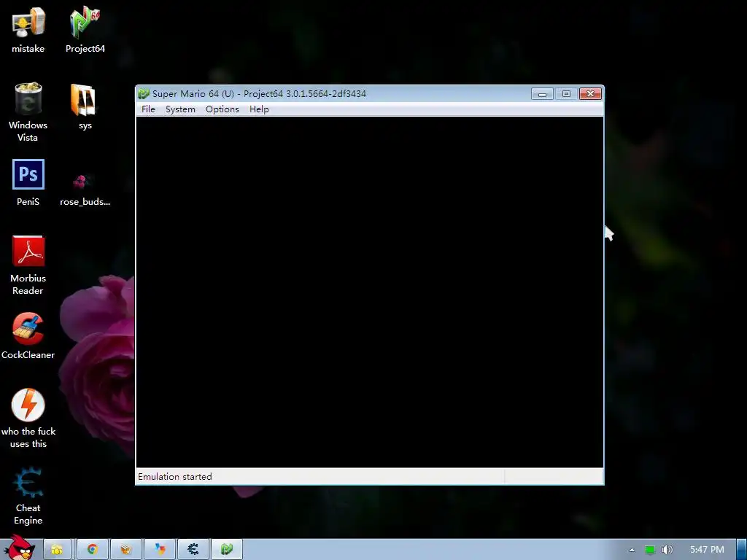Minimize the Project64 window
This screenshot has width=747, height=560.
coord(542,94)
